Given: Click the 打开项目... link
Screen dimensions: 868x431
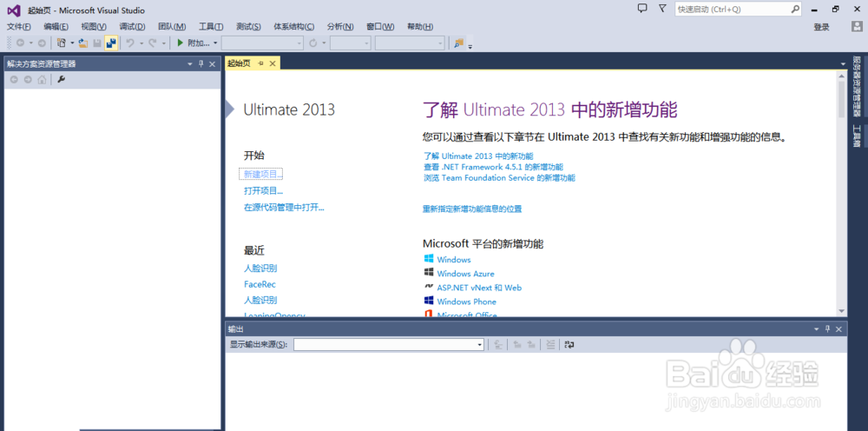Looking at the screenshot, I should tap(264, 190).
